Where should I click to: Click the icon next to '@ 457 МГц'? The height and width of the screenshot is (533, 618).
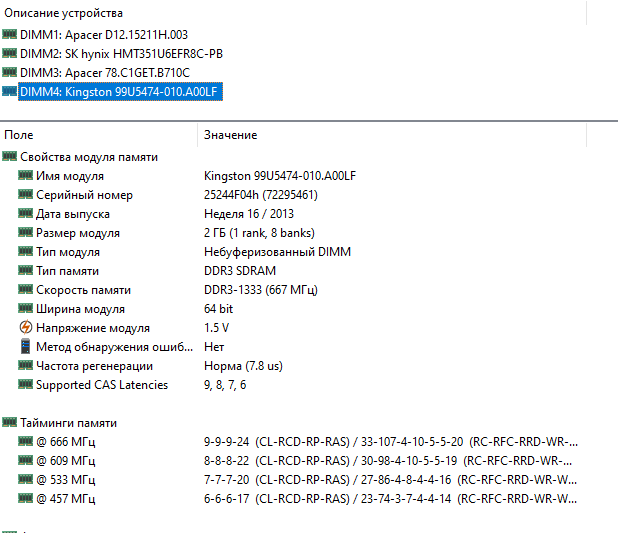(26, 498)
